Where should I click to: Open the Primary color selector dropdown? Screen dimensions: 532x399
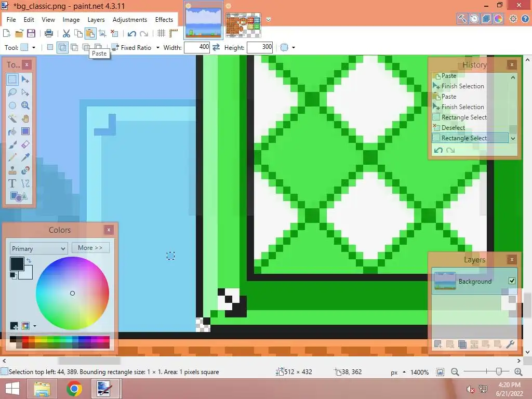pos(38,248)
